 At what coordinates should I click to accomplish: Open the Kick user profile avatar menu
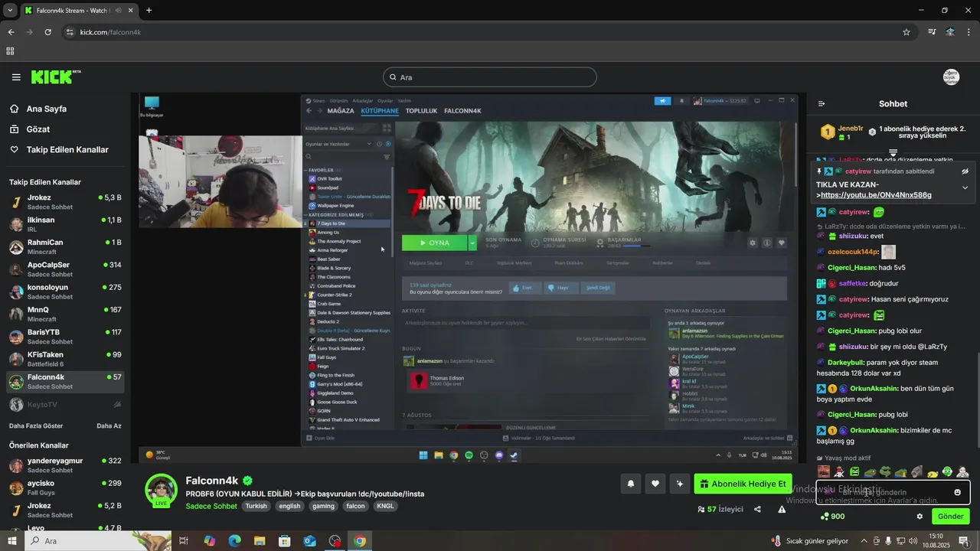tap(951, 77)
